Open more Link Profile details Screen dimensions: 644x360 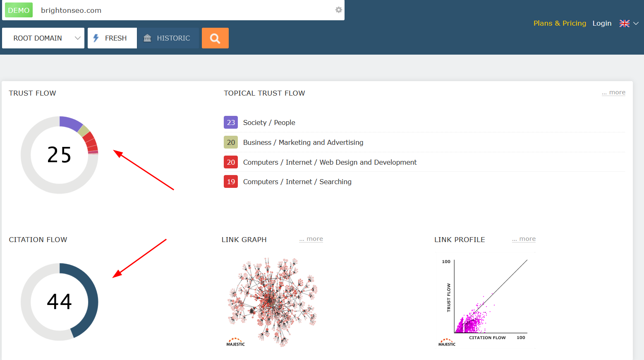pos(524,239)
